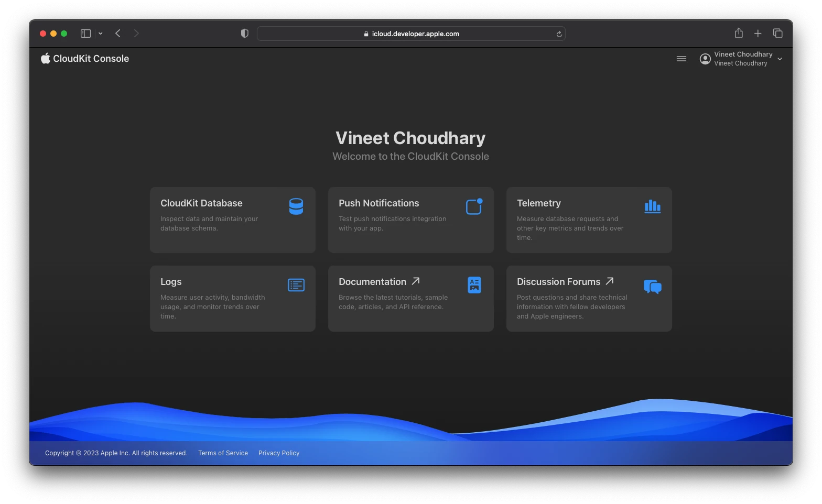
Task: Open the Push Notifications card title
Action: coord(379,203)
